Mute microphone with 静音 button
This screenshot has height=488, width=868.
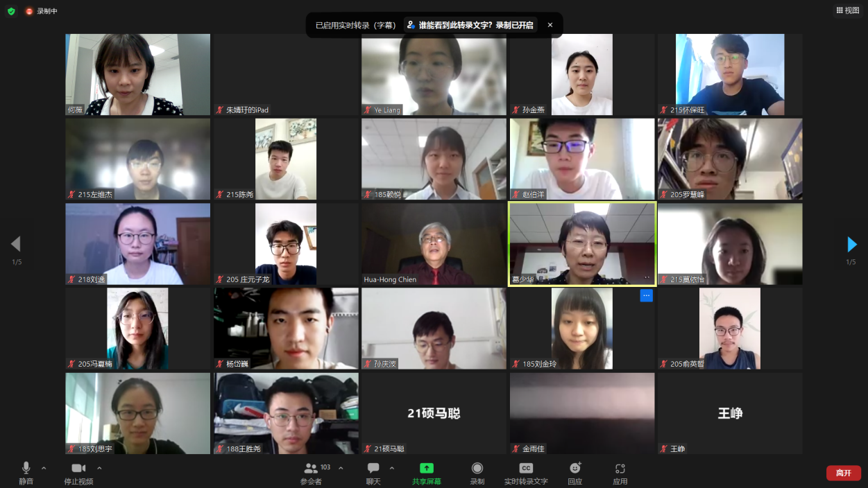click(x=26, y=473)
